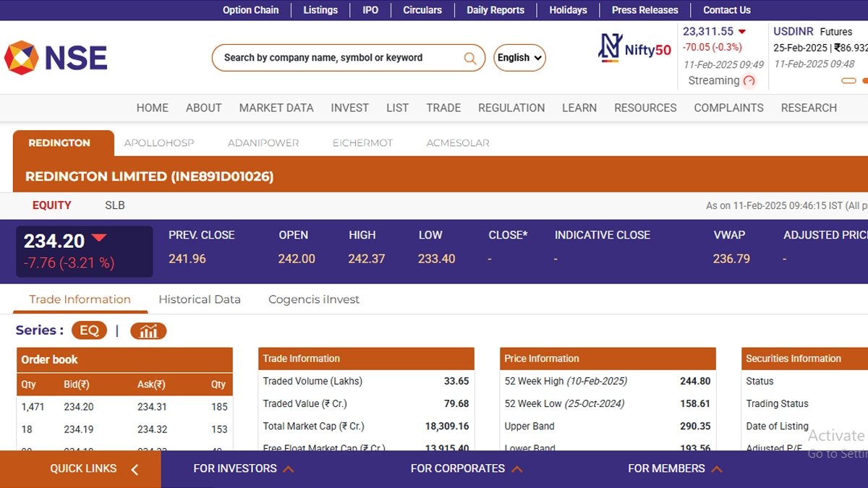Click the Nifty50 logo
Screen dimensions: 868x488
[634, 48]
